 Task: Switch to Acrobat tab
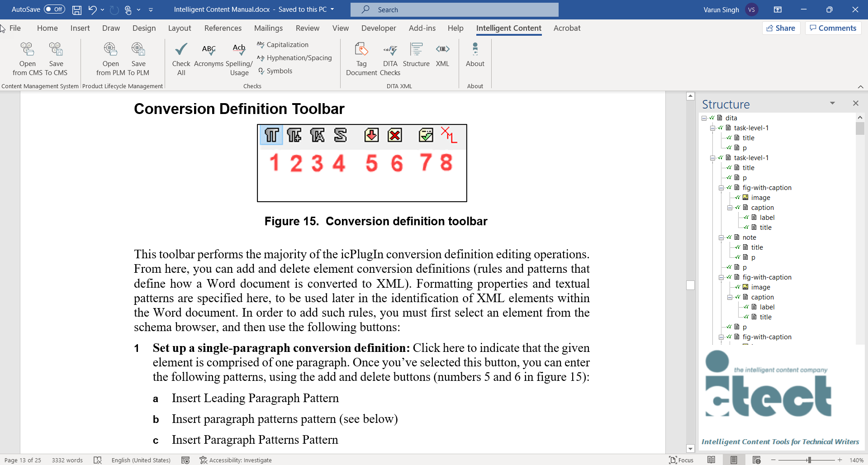[567, 28]
